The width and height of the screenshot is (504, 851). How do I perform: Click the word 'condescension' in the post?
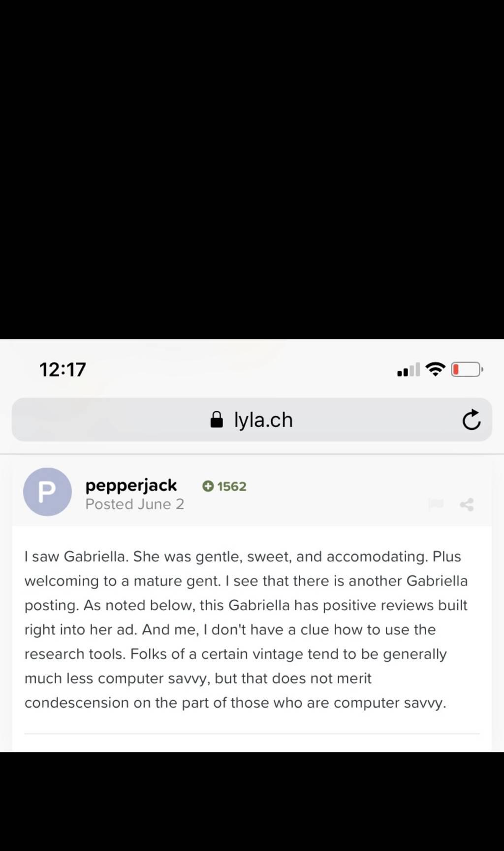(76, 703)
